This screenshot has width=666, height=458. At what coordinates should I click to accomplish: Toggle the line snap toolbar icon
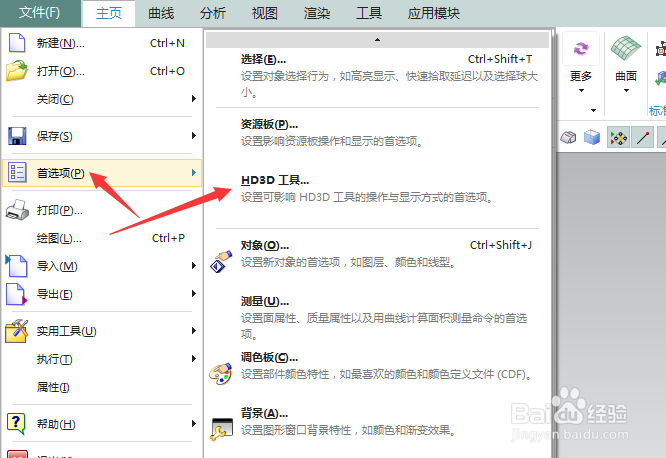tap(643, 138)
